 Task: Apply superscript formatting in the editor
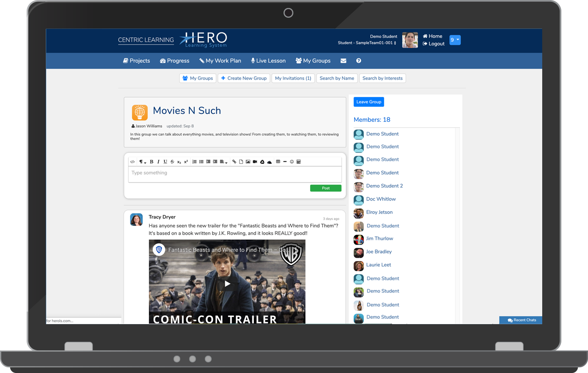[186, 162]
